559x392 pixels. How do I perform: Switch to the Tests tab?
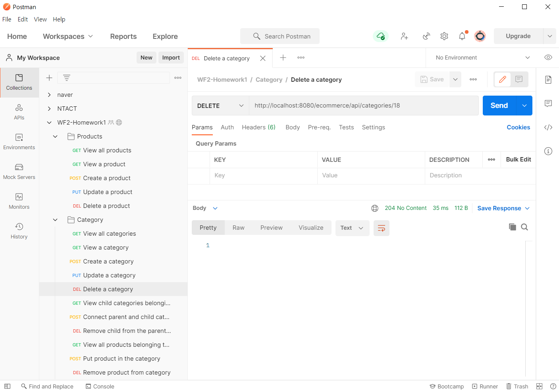coord(346,127)
